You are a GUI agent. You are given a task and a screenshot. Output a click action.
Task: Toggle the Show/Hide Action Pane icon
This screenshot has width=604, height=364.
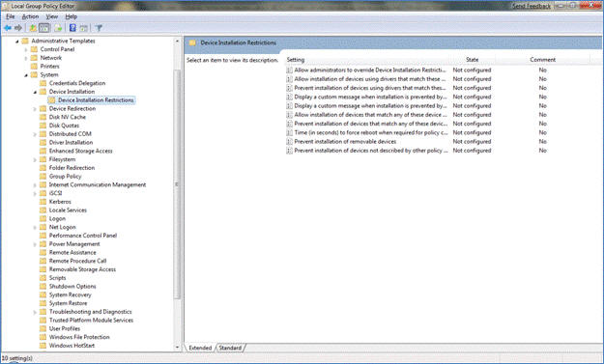point(83,28)
